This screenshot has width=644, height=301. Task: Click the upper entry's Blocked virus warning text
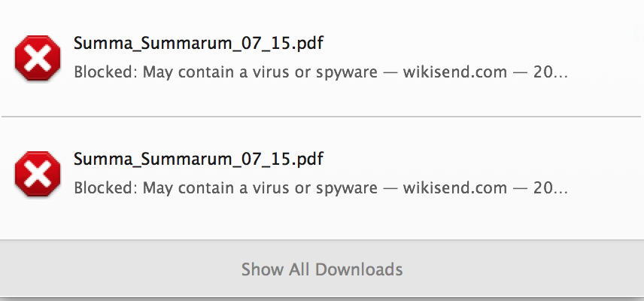pos(226,73)
